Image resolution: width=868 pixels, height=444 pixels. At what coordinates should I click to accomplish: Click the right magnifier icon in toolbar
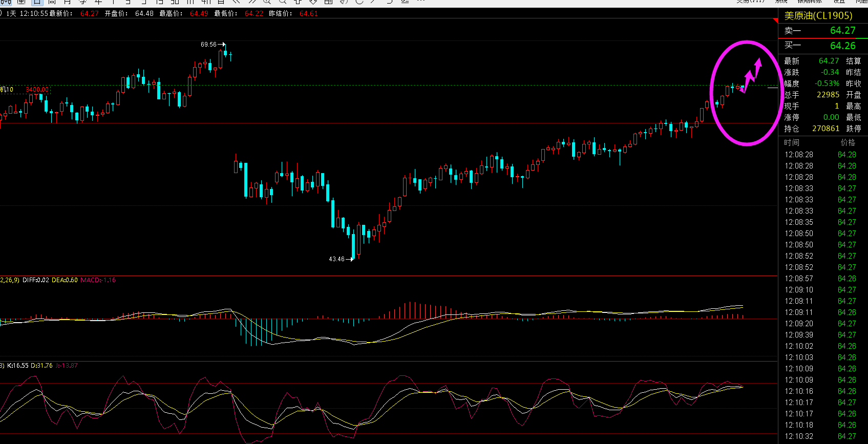(282, 2)
